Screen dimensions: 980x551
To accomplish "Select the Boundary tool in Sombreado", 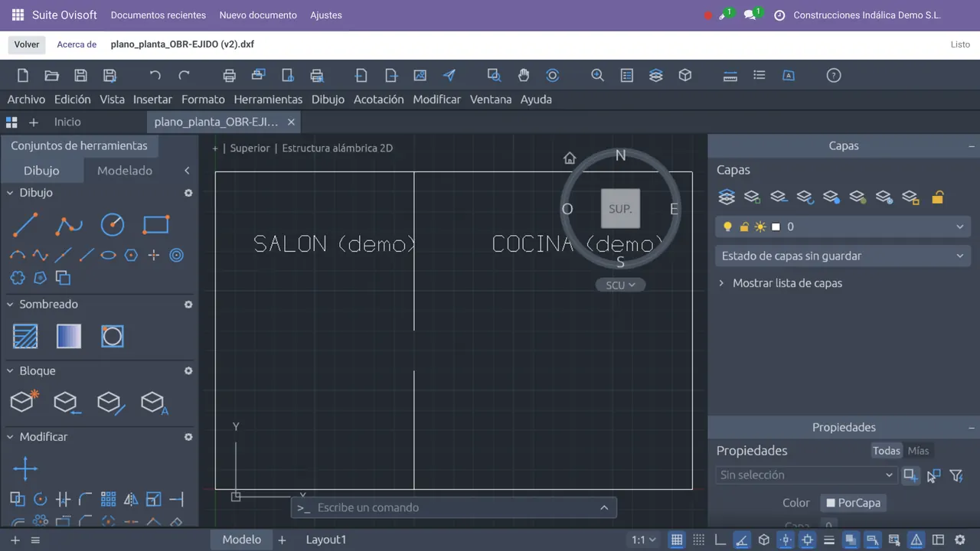I will [113, 337].
